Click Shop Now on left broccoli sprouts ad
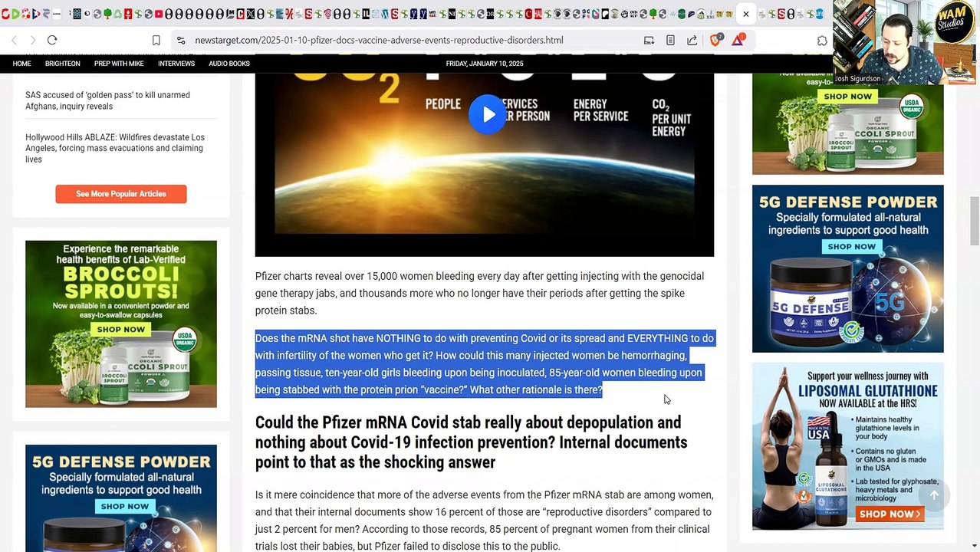The image size is (980, 552). (120, 329)
